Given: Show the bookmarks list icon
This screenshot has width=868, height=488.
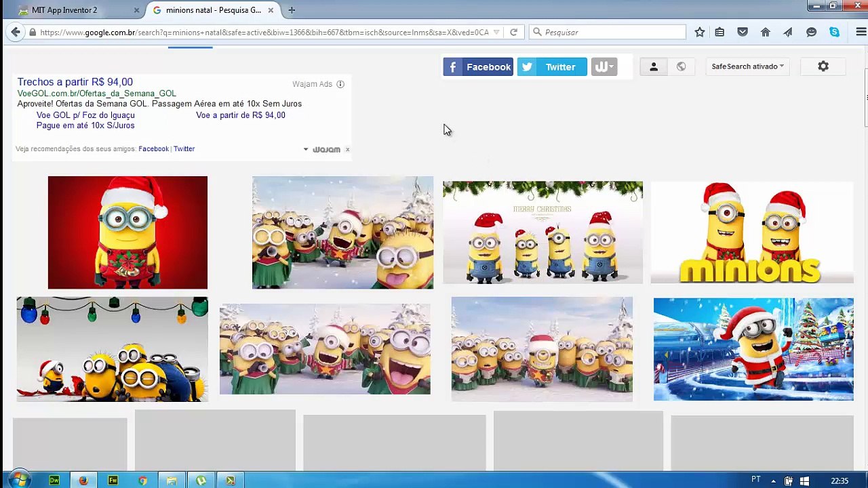Looking at the screenshot, I should (x=720, y=32).
